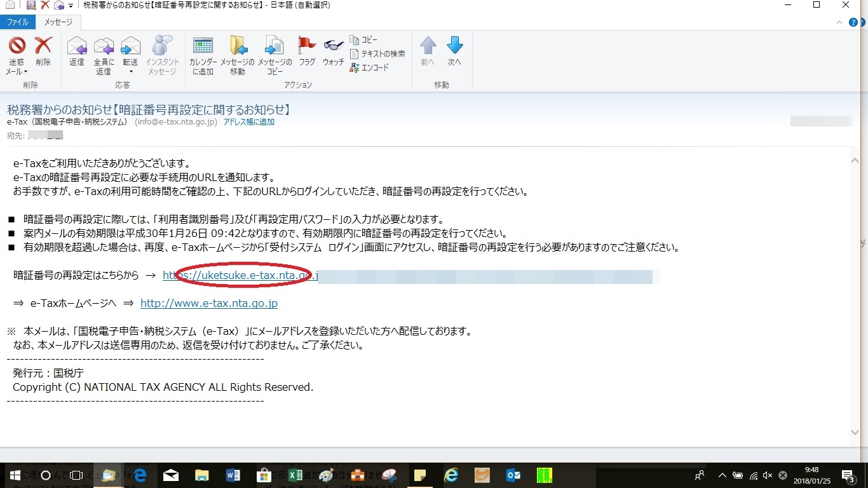Open the People icon in taskbar
Viewport: 868px width, 488px height.
tap(700, 475)
